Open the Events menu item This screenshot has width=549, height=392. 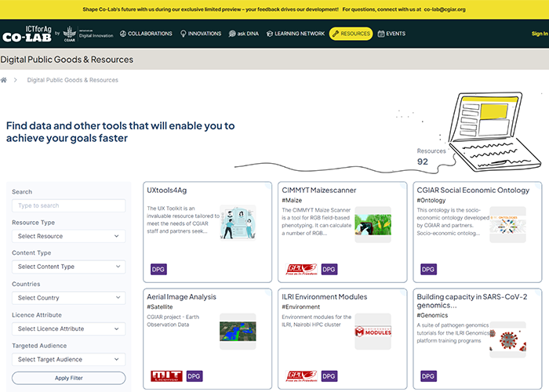click(391, 34)
